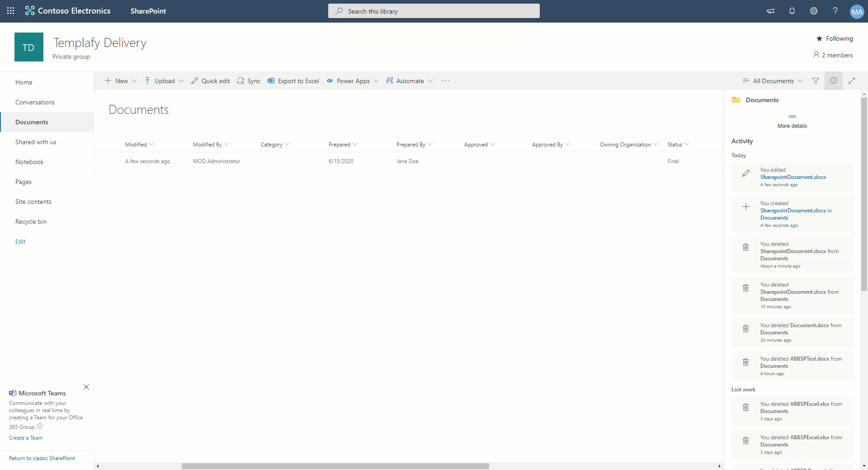
Task: Click the pencil icon in edited activity
Action: click(x=746, y=173)
